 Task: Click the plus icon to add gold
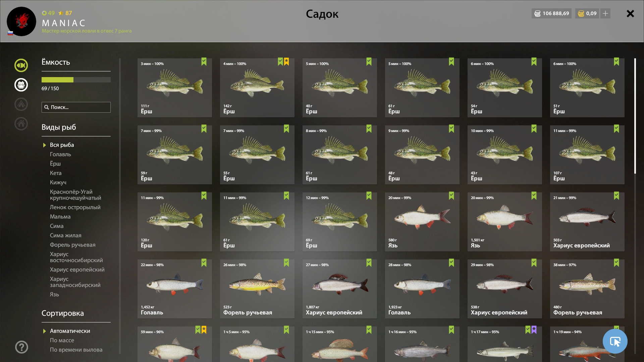pyautogui.click(x=605, y=13)
